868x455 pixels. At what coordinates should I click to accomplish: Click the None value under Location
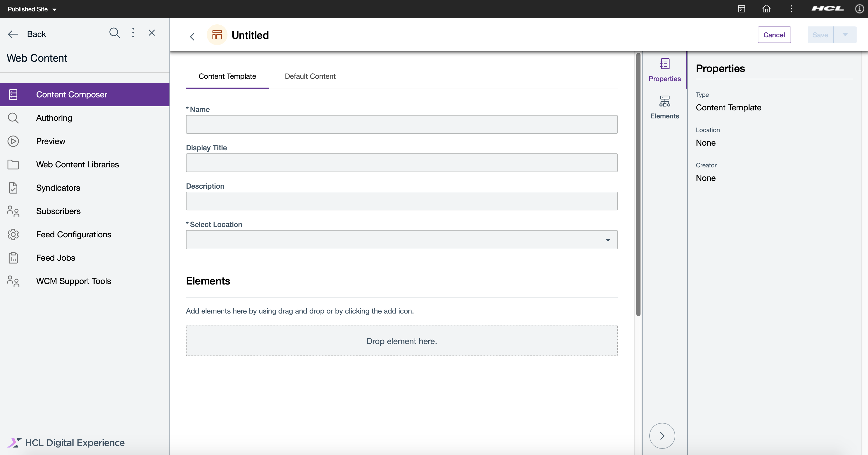coord(706,143)
